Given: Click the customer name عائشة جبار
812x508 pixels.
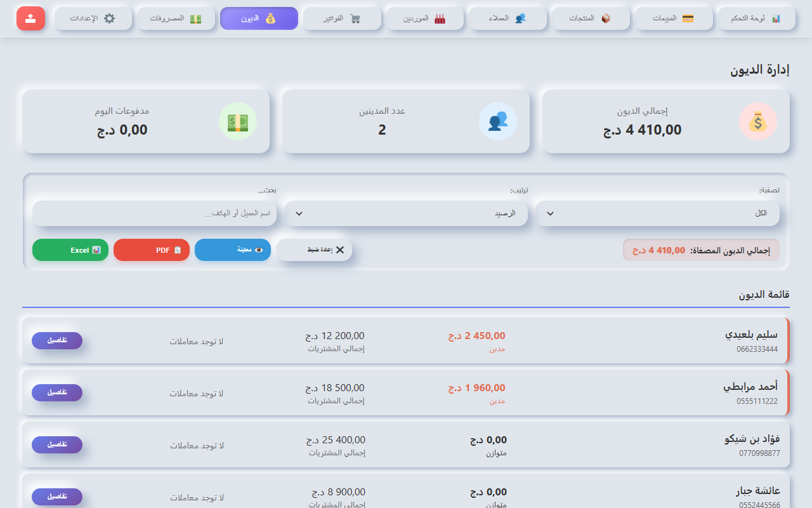Looking at the screenshot, I should 757,491.
